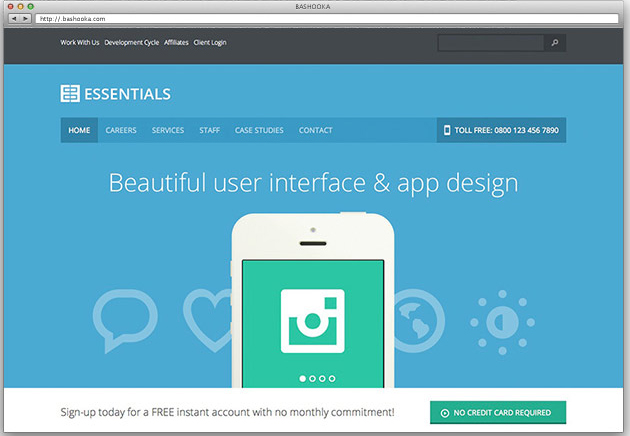Click the Essentials logo icon
This screenshot has width=630, height=436.
click(x=70, y=94)
